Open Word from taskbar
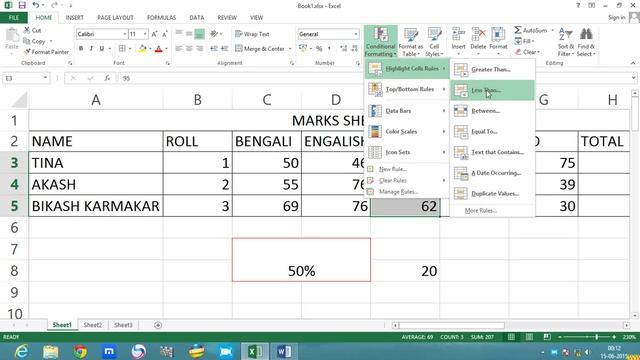The image size is (640, 360). tap(284, 351)
